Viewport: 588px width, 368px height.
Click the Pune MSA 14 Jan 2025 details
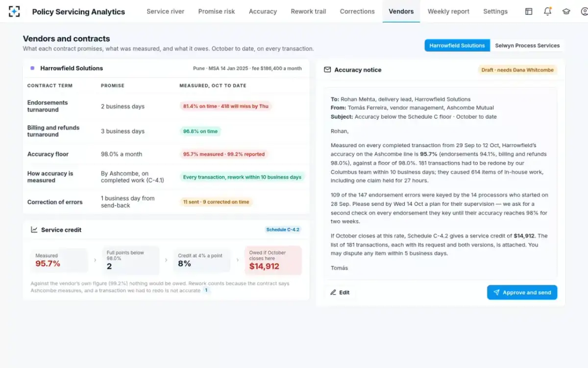247,68
